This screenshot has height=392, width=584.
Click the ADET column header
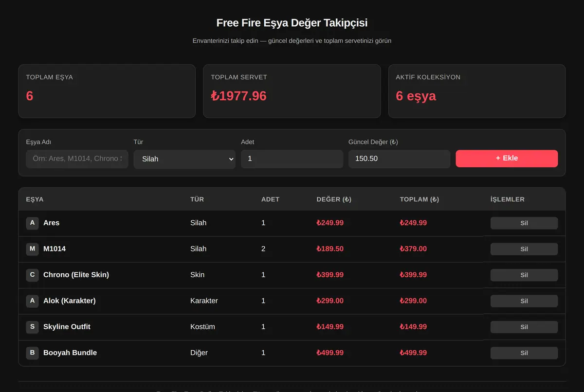[x=270, y=199]
